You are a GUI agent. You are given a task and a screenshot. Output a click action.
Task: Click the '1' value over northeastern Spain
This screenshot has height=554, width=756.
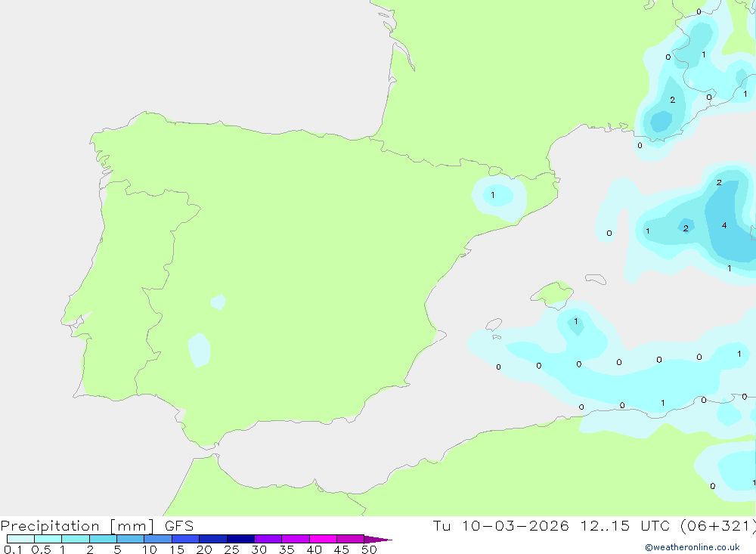tap(492, 195)
